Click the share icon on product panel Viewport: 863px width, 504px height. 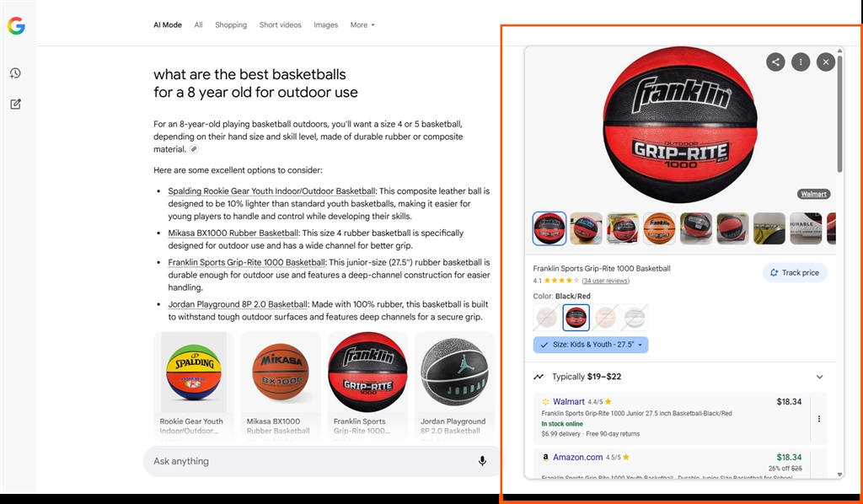click(775, 62)
